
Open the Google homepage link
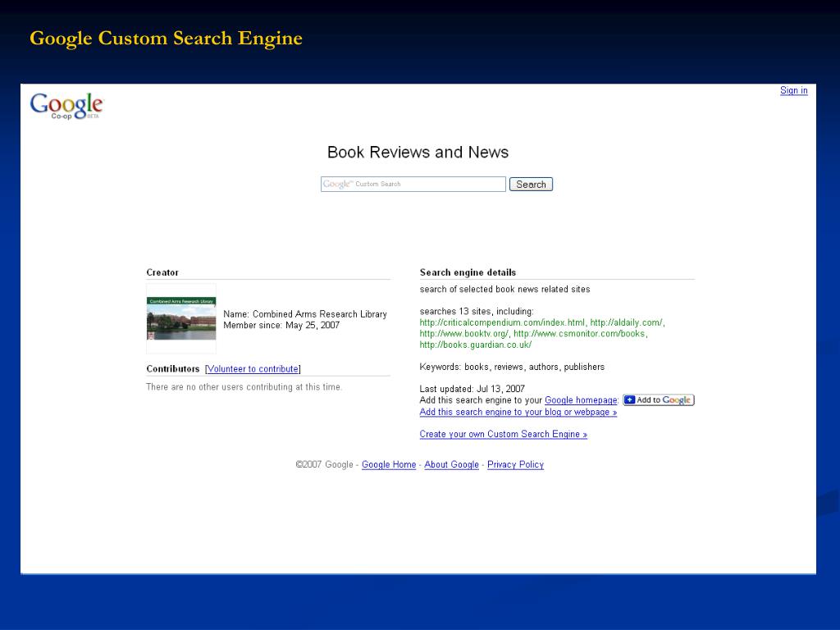(x=581, y=400)
